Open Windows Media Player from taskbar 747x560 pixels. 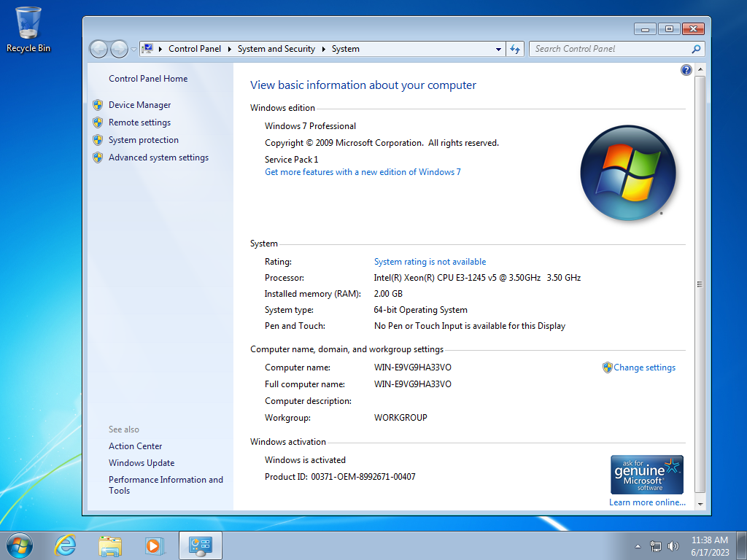click(x=155, y=545)
